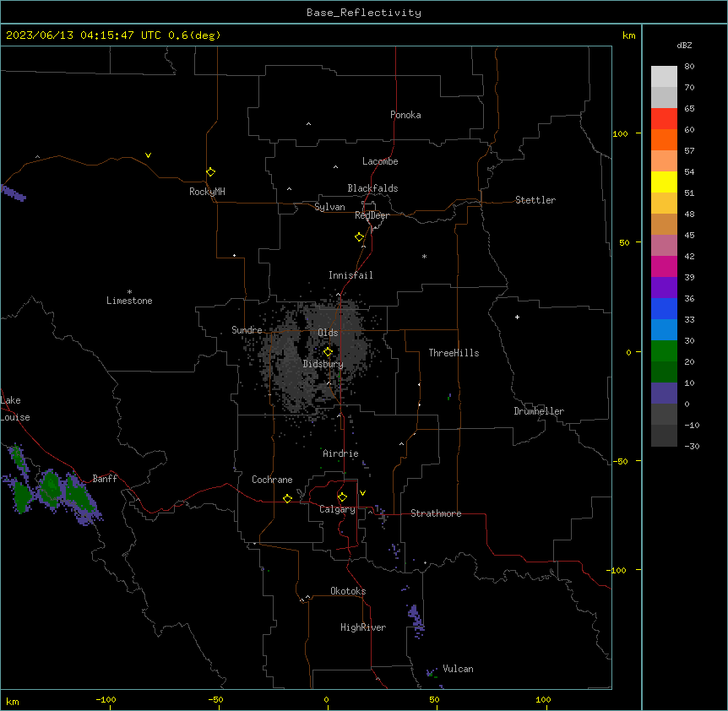
Task: Click the Banff label
Action: [x=105, y=479]
